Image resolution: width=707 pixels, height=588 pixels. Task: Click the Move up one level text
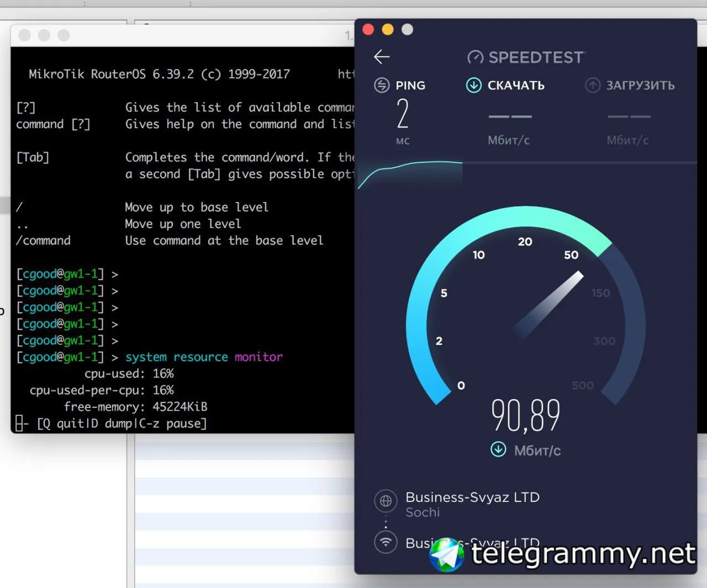point(183,224)
